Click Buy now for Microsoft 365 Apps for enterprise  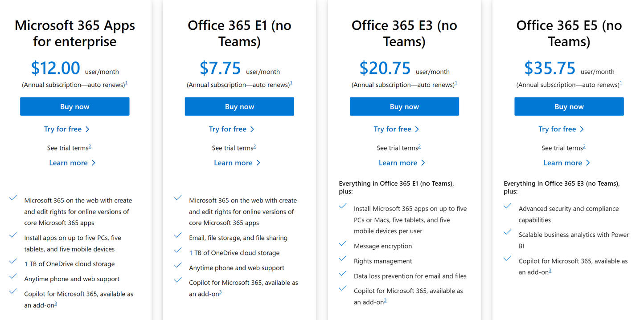74,106
